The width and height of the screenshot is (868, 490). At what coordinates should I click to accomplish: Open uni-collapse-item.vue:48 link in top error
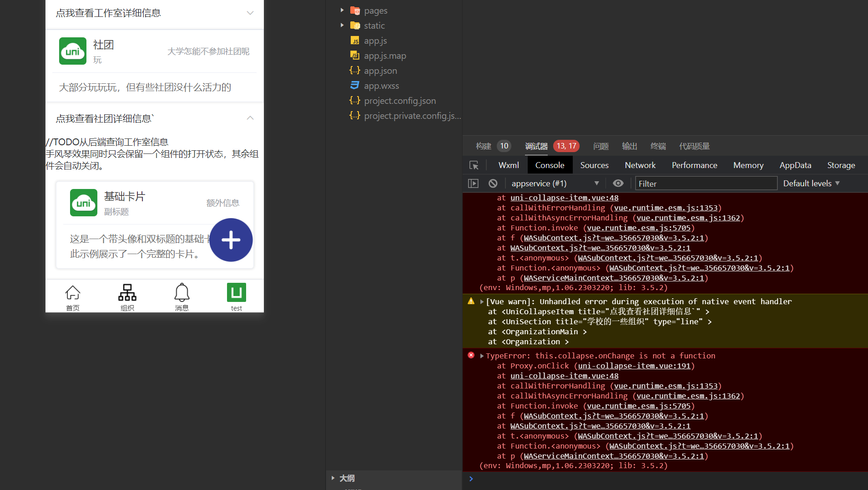[564, 198]
